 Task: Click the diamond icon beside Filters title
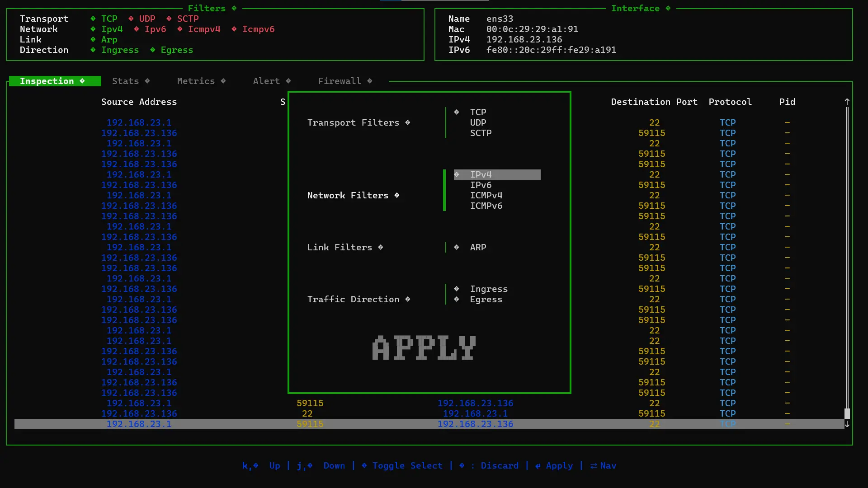[x=234, y=8]
